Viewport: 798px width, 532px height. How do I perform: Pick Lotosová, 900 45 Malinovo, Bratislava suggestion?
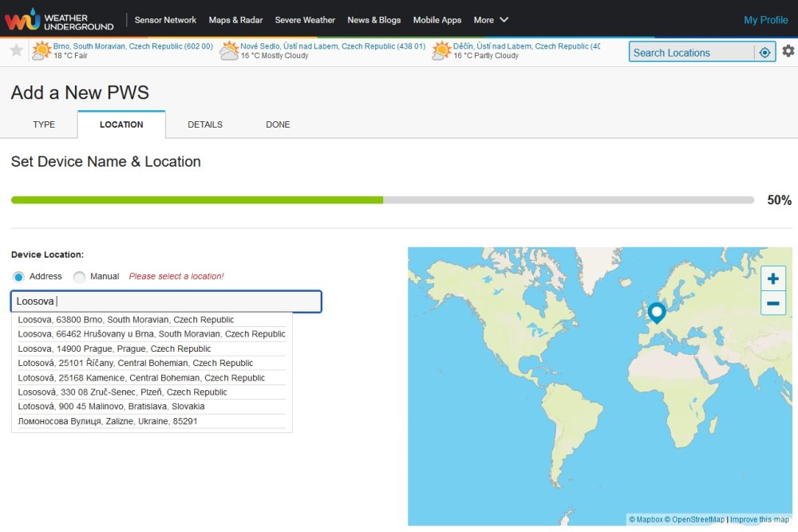[x=111, y=407]
